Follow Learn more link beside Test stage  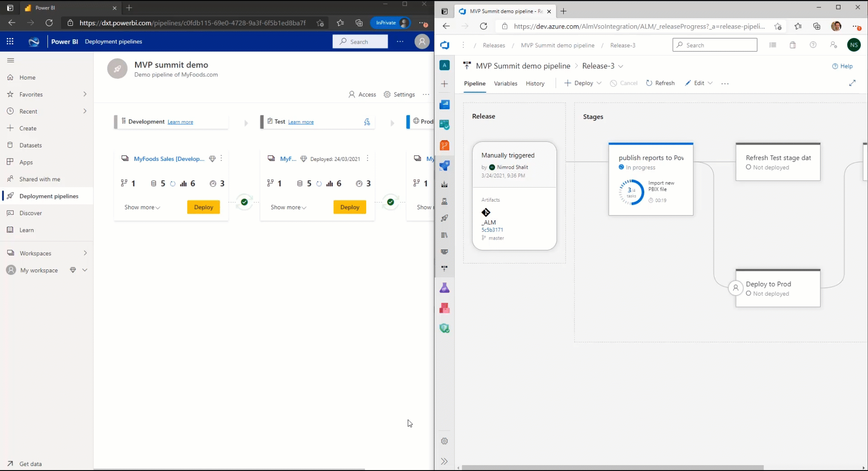click(301, 122)
